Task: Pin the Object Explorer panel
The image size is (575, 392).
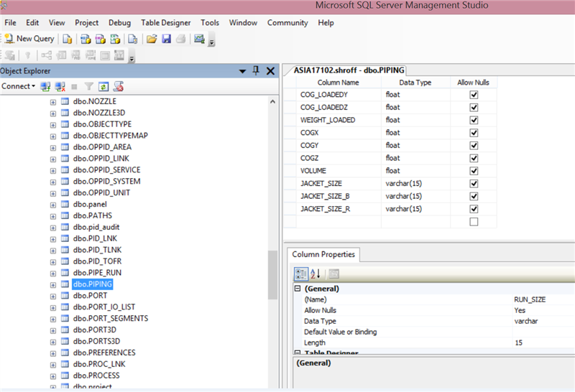Action: click(256, 70)
